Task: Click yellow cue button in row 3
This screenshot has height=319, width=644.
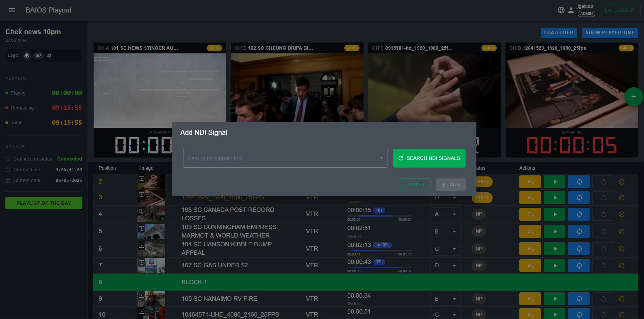Action: pyautogui.click(x=530, y=198)
